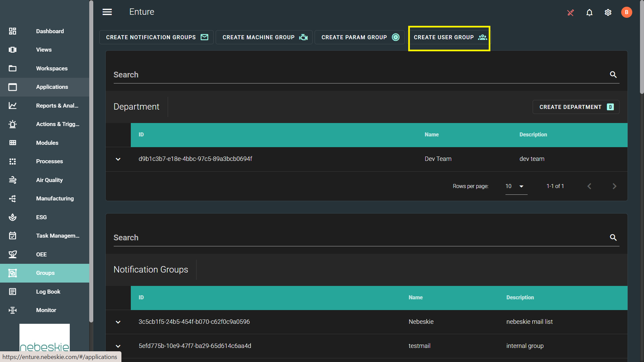
Task: Expand the testmail notification group row
Action: [118, 346]
